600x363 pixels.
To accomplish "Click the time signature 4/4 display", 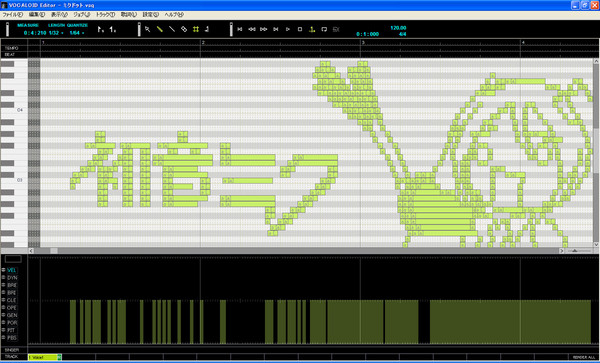I will pos(403,34).
